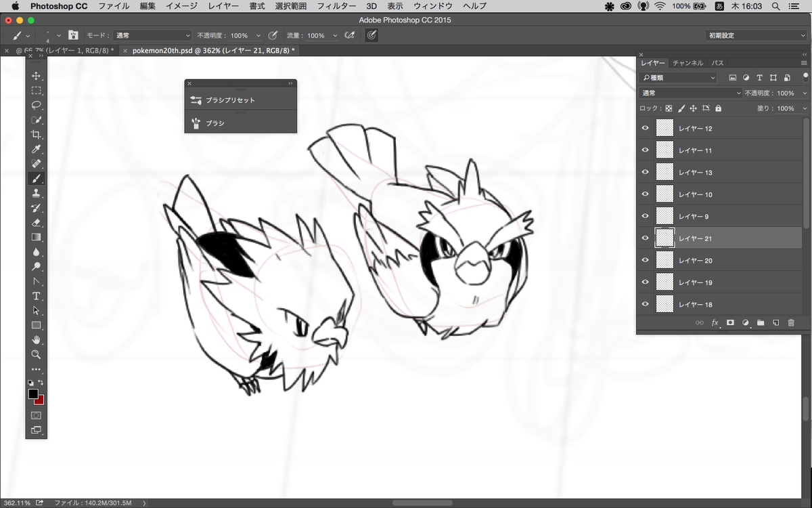Click the foreground color swatch
Screen dimensions: 812x508
[x=33, y=394]
